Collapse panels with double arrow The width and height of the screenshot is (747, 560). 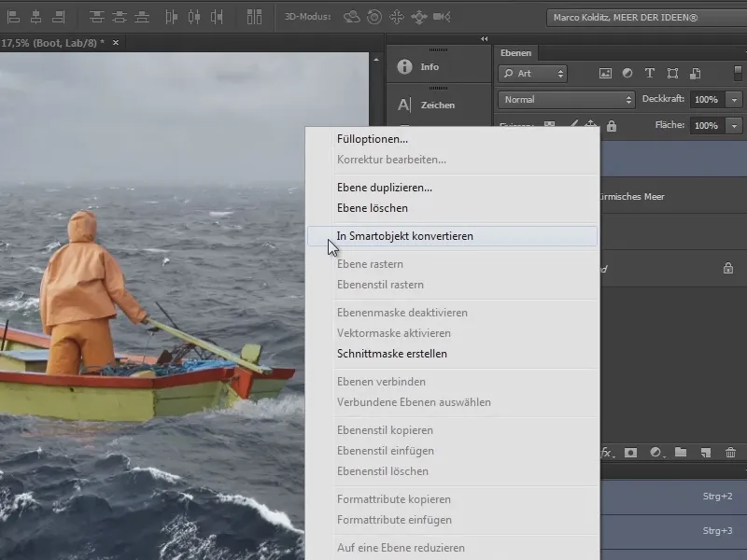[484, 39]
